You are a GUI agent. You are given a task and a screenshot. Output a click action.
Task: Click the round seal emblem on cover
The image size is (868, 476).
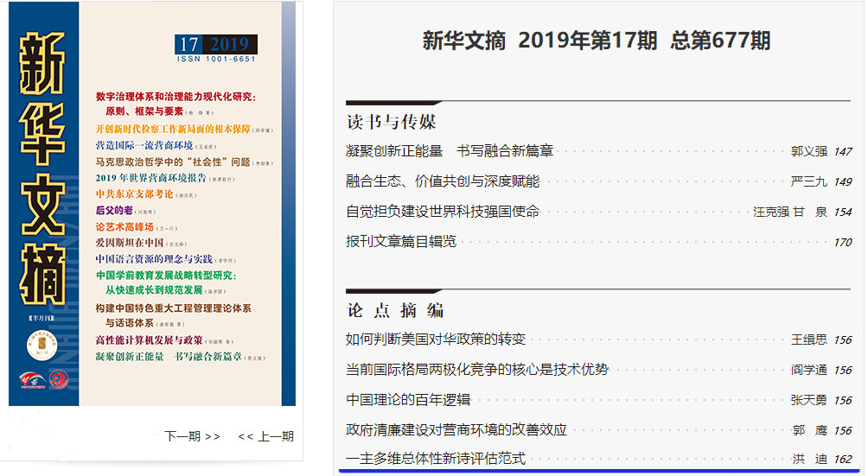click(42, 346)
